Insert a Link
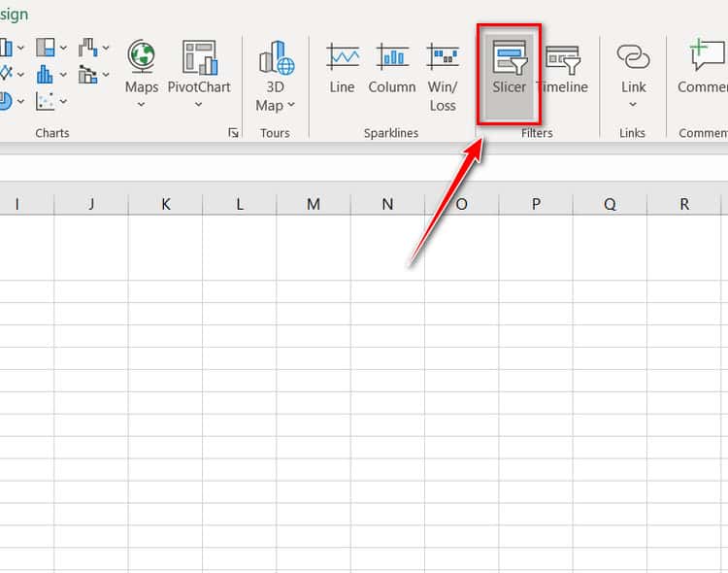The width and height of the screenshot is (728, 573). click(x=633, y=68)
